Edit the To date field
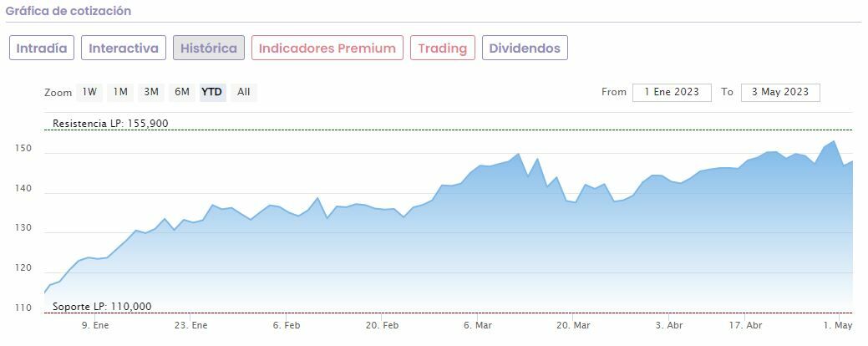 779,92
